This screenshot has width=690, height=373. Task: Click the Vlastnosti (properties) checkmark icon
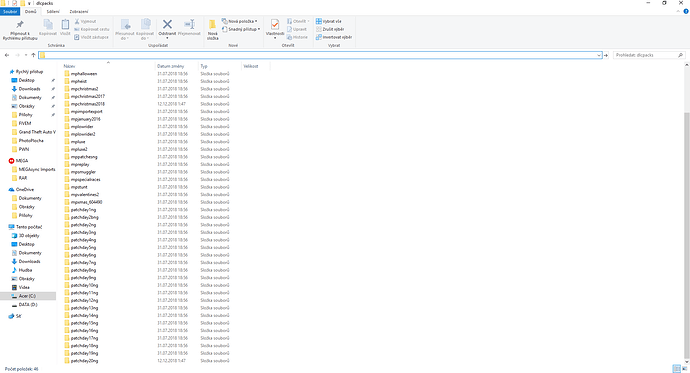coord(275,24)
